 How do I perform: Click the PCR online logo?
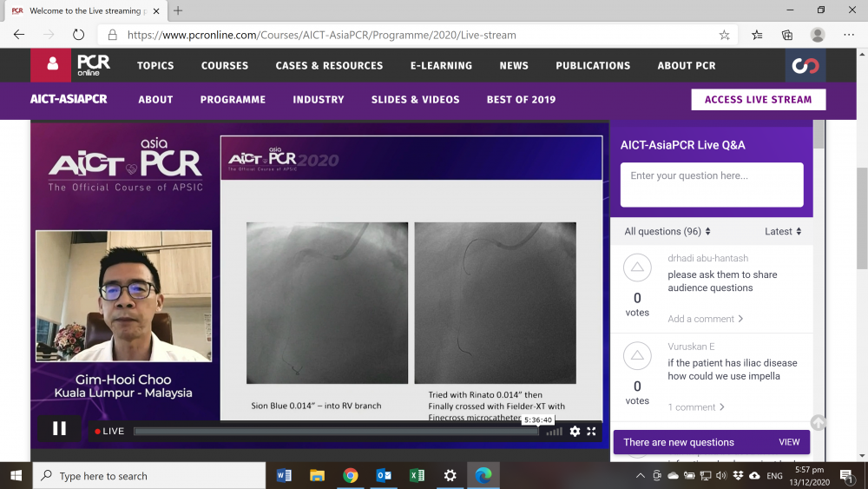tap(94, 65)
